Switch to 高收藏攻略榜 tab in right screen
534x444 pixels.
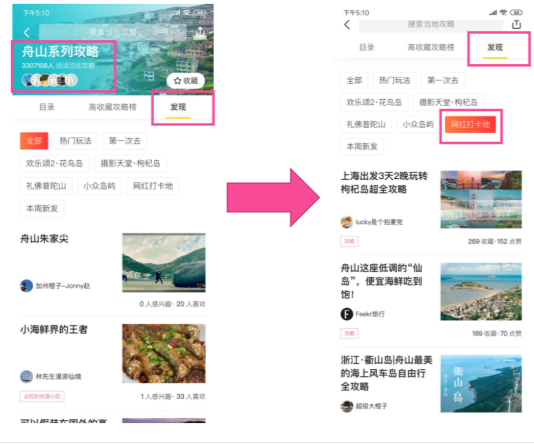pyautogui.click(x=431, y=47)
